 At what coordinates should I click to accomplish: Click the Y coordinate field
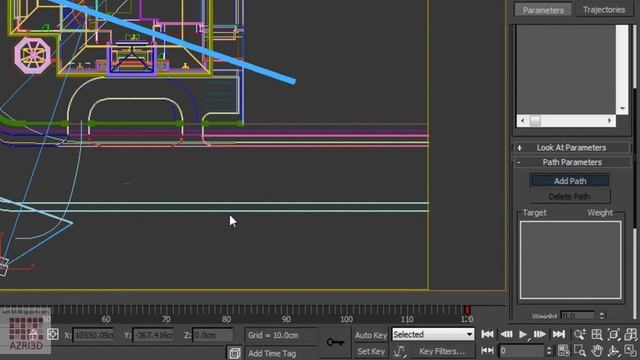153,335
